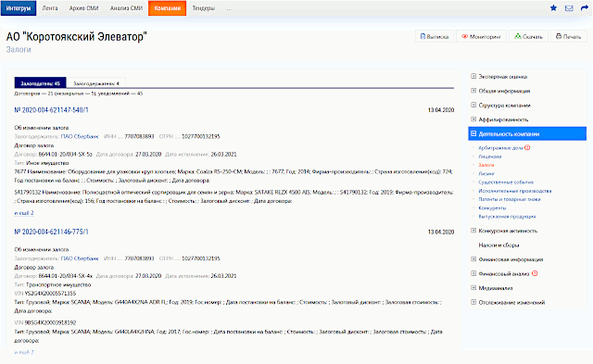Go to the Лента menu

coord(50,8)
